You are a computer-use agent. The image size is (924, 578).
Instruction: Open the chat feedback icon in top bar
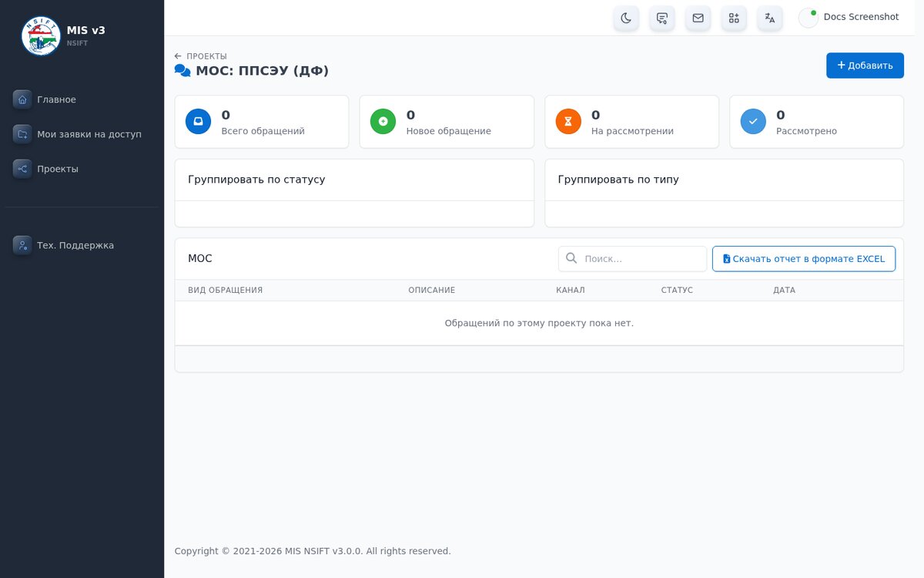[662, 18]
